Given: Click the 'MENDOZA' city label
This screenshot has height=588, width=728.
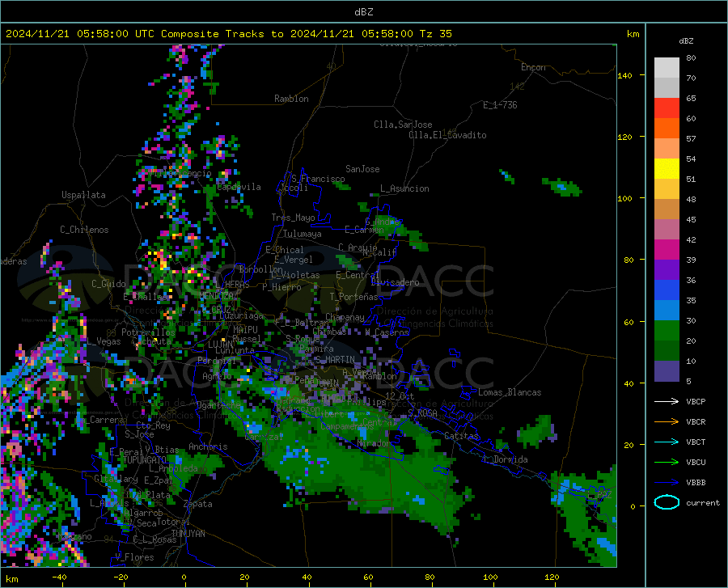Looking at the screenshot, I should click(216, 295).
